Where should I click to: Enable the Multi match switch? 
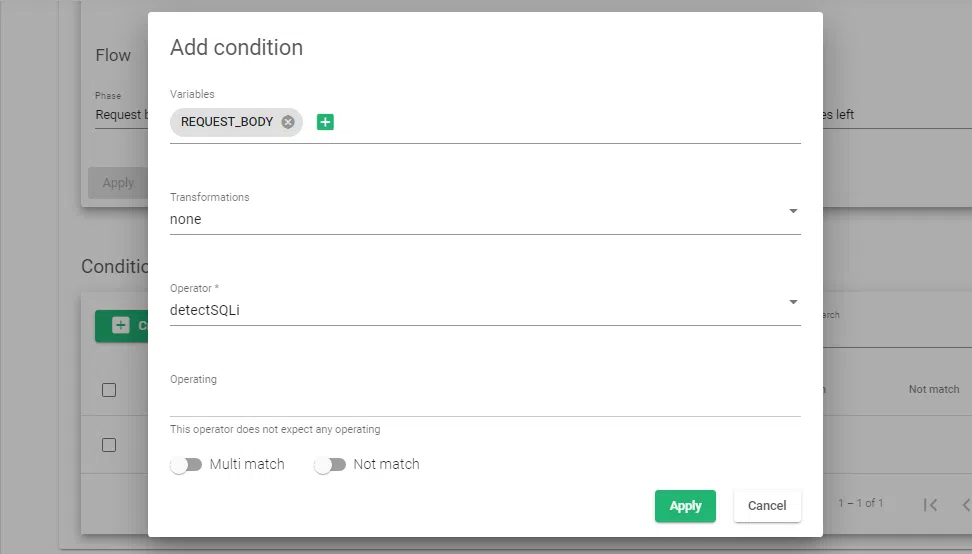click(x=186, y=464)
